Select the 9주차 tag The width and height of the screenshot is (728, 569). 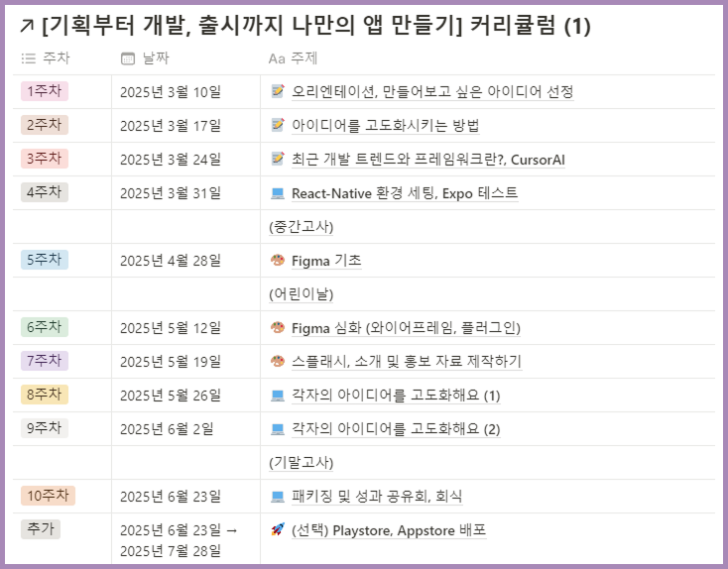click(45, 428)
